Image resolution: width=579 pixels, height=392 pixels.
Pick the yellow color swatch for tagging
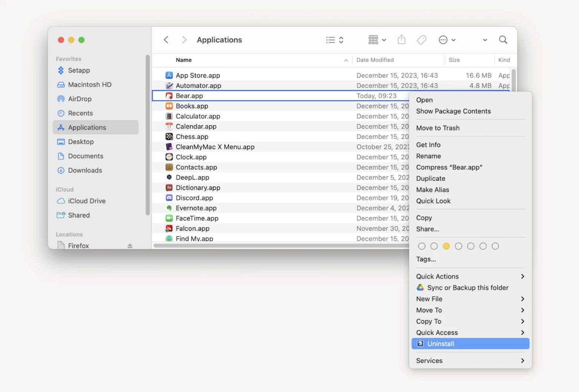[x=446, y=246]
